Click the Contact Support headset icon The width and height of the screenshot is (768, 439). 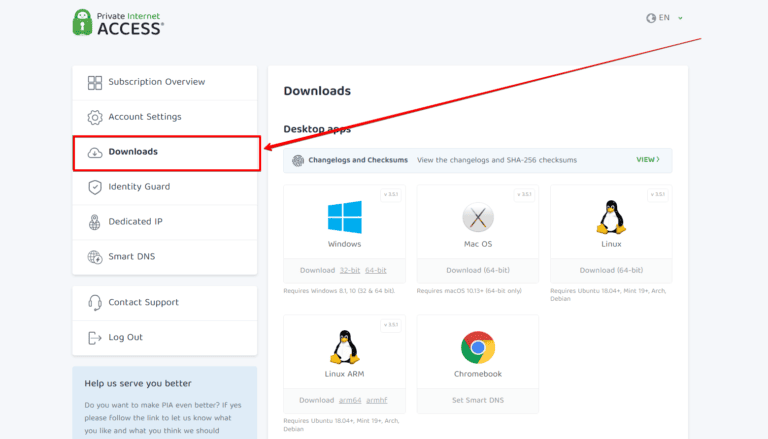tap(95, 303)
